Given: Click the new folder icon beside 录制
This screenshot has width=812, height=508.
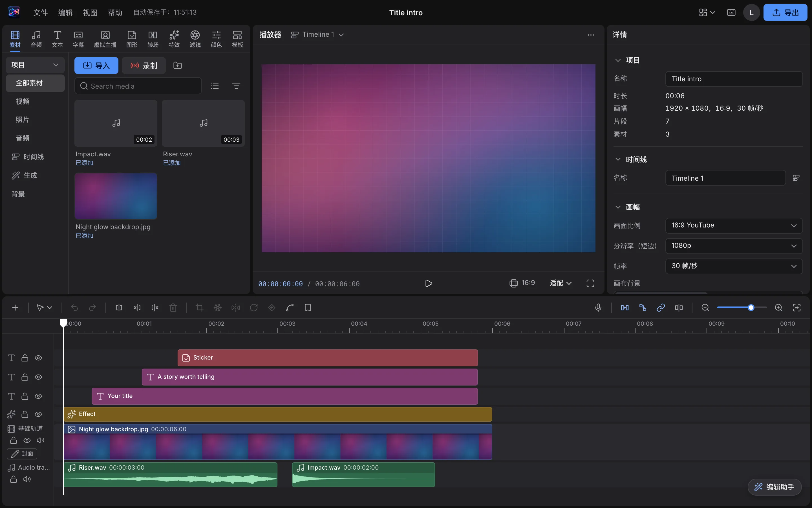Looking at the screenshot, I should [178, 65].
